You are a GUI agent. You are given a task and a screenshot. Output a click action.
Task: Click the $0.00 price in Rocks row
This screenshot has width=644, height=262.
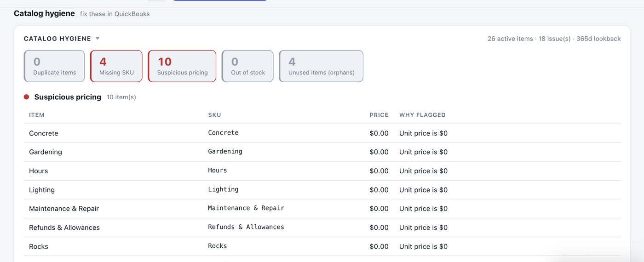click(x=379, y=246)
